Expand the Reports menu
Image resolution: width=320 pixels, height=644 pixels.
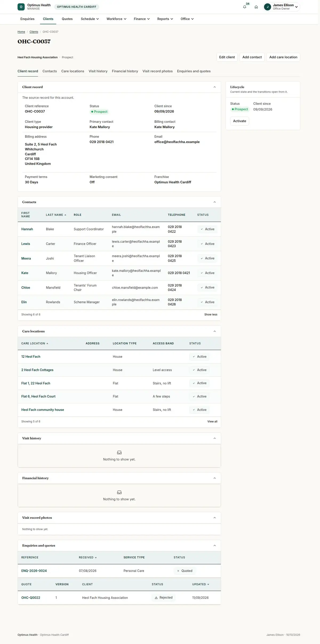point(165,19)
